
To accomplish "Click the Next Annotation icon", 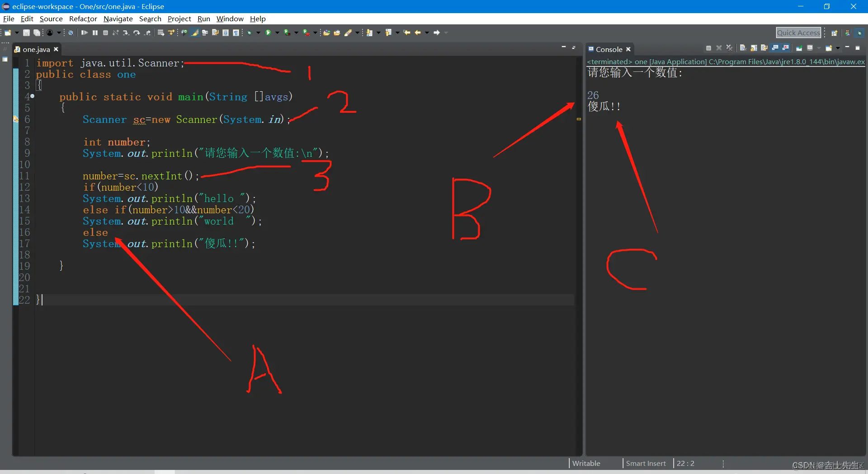I will click(x=369, y=33).
